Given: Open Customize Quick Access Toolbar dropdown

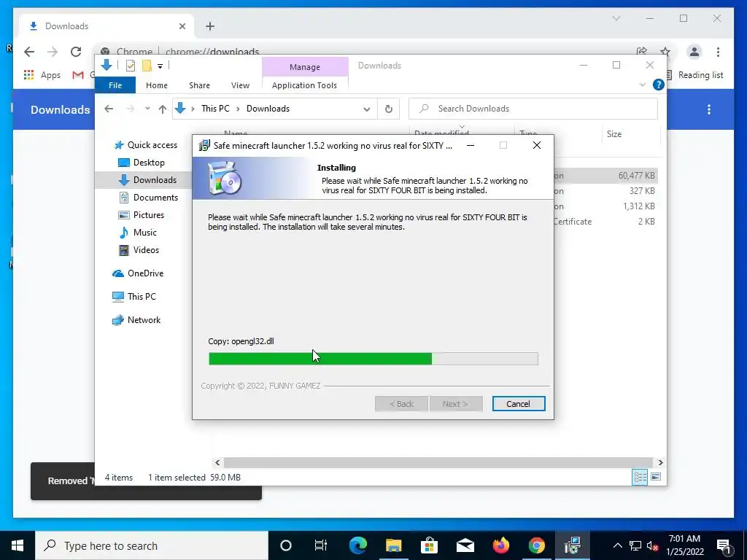Looking at the screenshot, I should (160, 66).
